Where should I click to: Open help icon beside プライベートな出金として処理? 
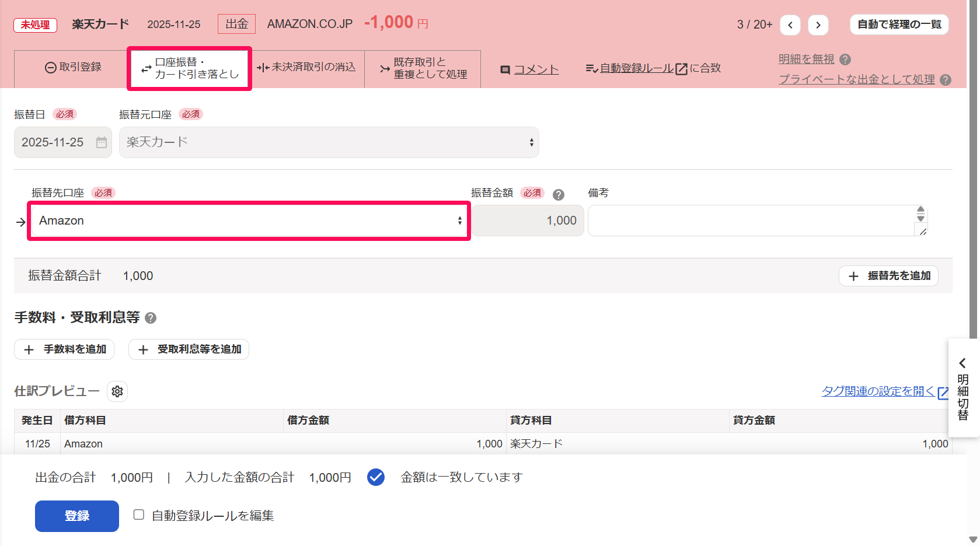pos(946,80)
